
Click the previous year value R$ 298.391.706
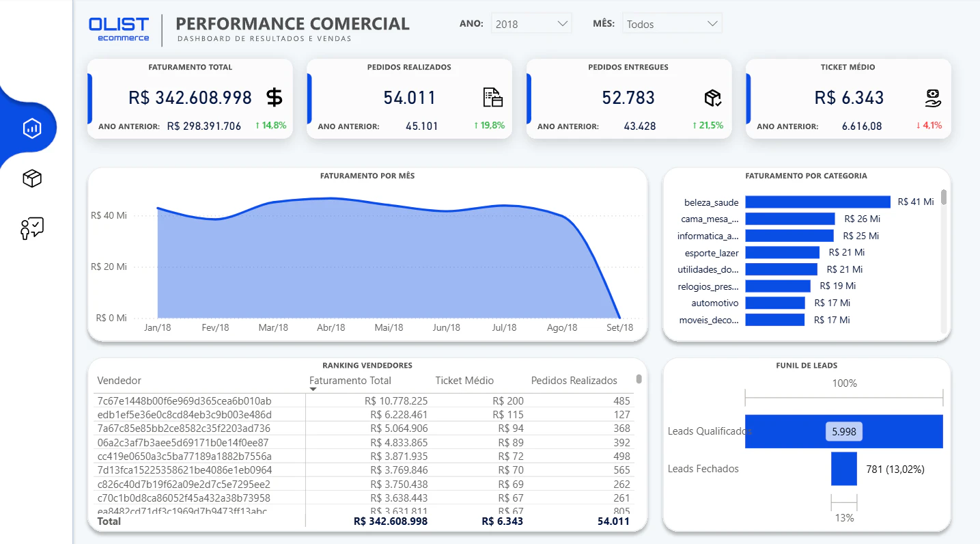[204, 126]
